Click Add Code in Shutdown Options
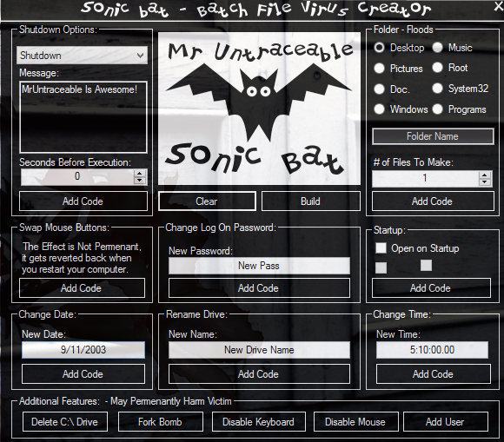 pos(83,201)
